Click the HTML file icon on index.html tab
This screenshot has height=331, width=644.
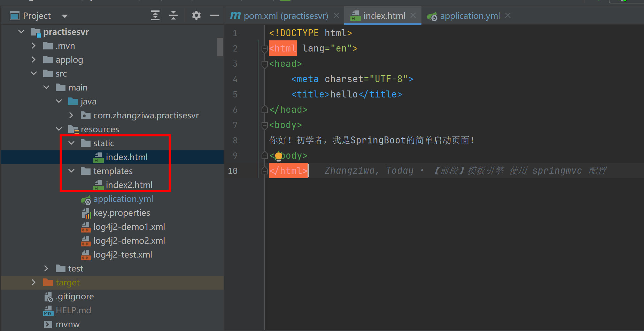pyautogui.click(x=355, y=16)
